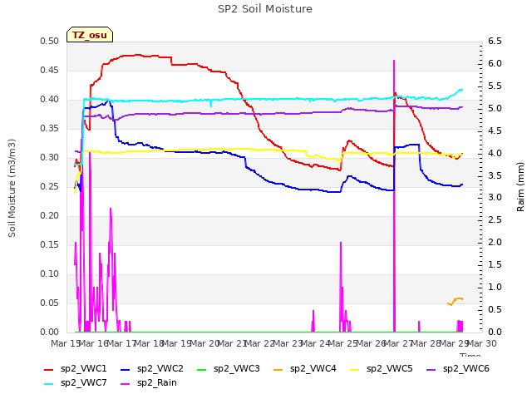Click the Mar 30 x-axis tick label

pos(482,343)
